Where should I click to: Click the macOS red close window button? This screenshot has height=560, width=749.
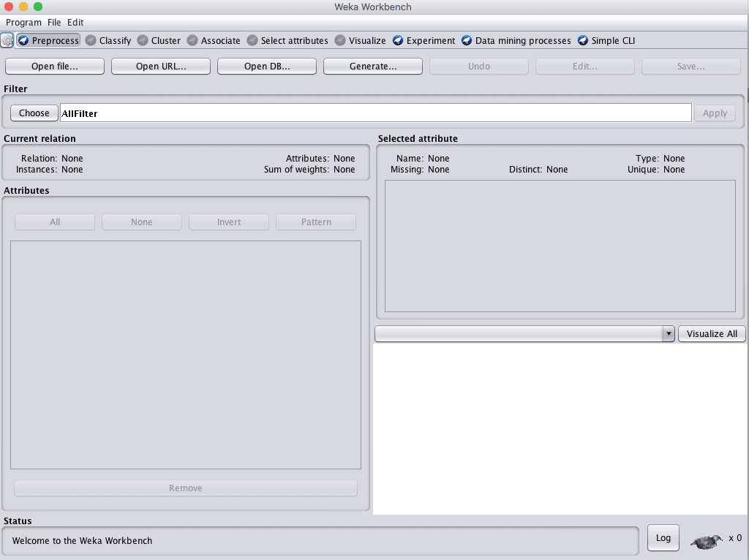coord(9,7)
